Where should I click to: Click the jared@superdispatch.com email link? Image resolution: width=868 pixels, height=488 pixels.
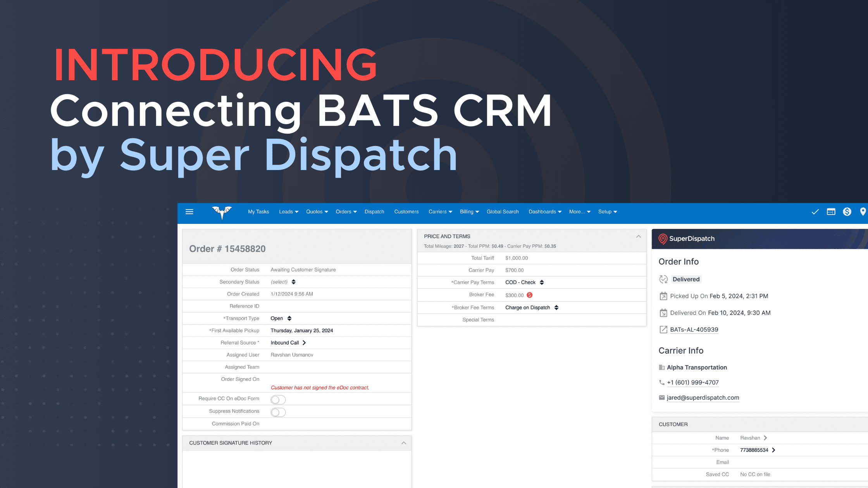tap(703, 398)
